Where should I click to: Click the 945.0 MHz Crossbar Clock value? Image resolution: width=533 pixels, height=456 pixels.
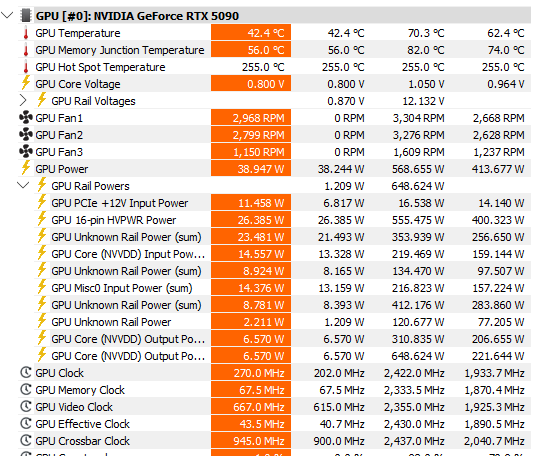(251, 441)
